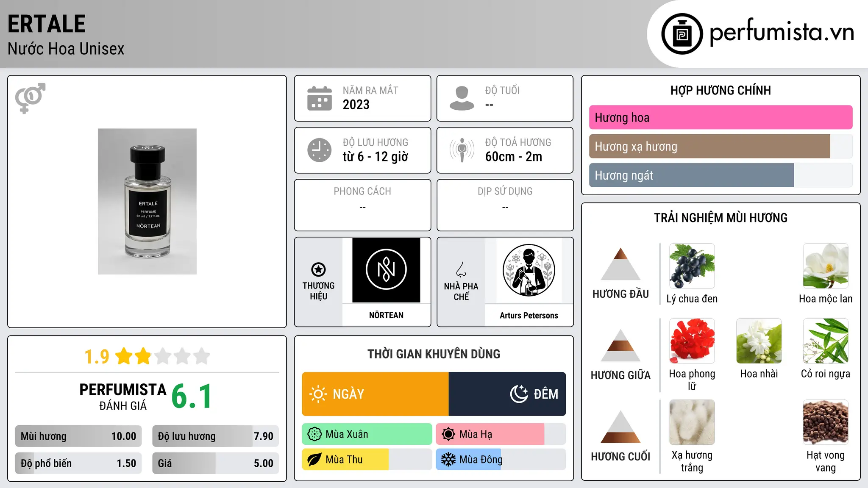The height and width of the screenshot is (488, 868).
Task: Click the Hương giữa pyramid icon
Action: [x=620, y=345]
